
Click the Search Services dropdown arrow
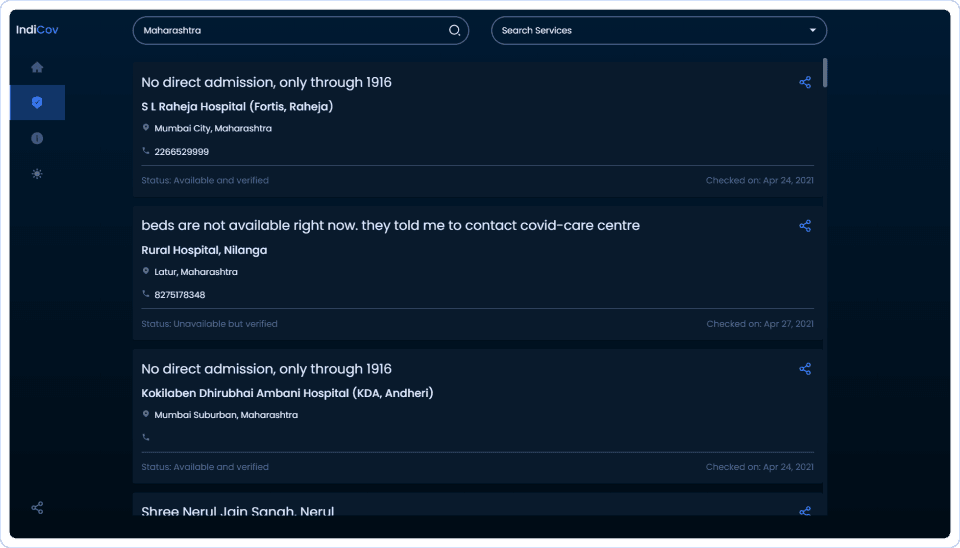pos(812,31)
